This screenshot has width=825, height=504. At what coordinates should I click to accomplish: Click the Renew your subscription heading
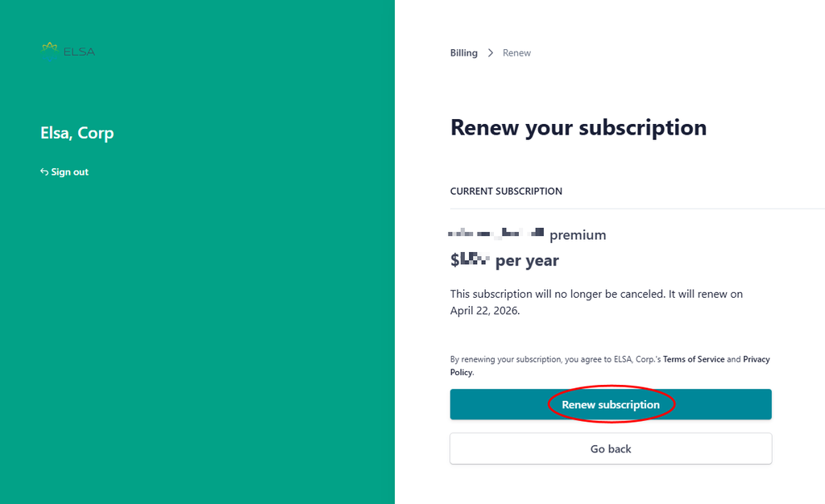point(578,127)
